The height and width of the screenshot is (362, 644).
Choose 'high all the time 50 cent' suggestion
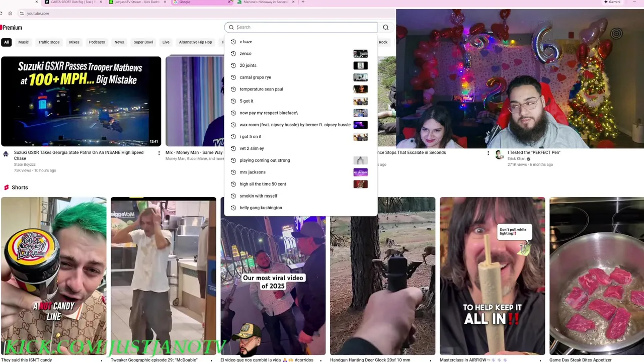coord(300,184)
